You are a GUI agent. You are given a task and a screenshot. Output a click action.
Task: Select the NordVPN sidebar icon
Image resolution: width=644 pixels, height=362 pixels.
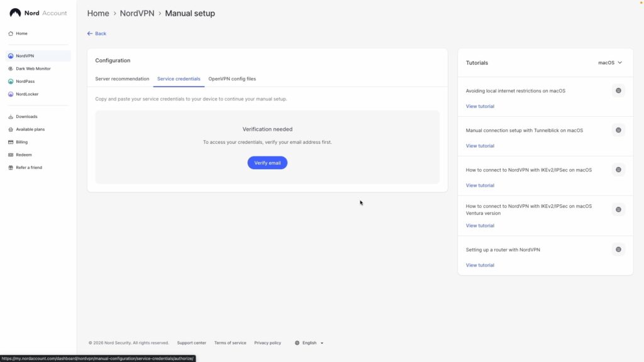[x=11, y=56]
